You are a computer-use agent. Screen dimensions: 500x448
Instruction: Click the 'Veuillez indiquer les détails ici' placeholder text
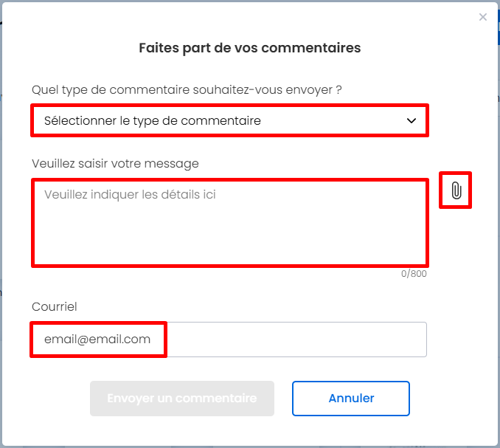[130, 194]
